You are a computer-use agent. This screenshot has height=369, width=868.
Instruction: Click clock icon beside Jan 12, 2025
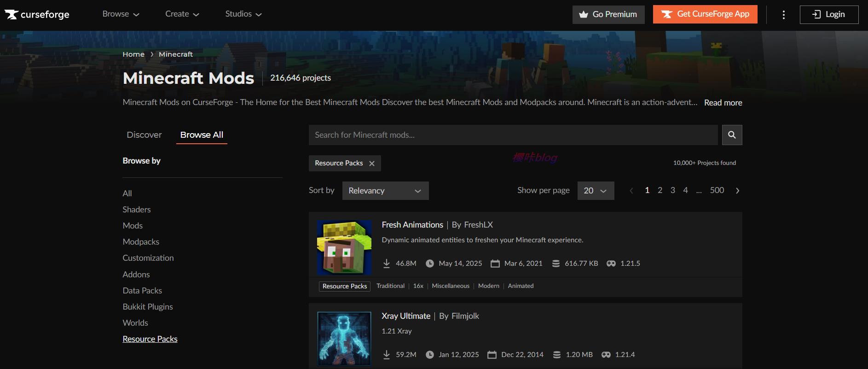(x=430, y=355)
